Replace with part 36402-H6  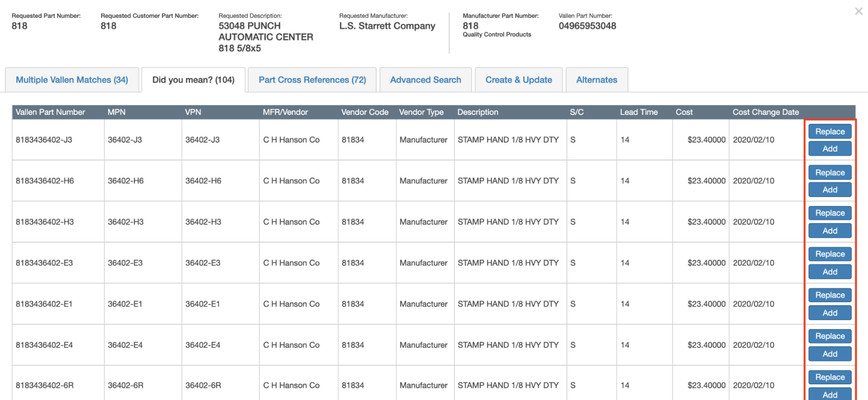pyautogui.click(x=830, y=173)
